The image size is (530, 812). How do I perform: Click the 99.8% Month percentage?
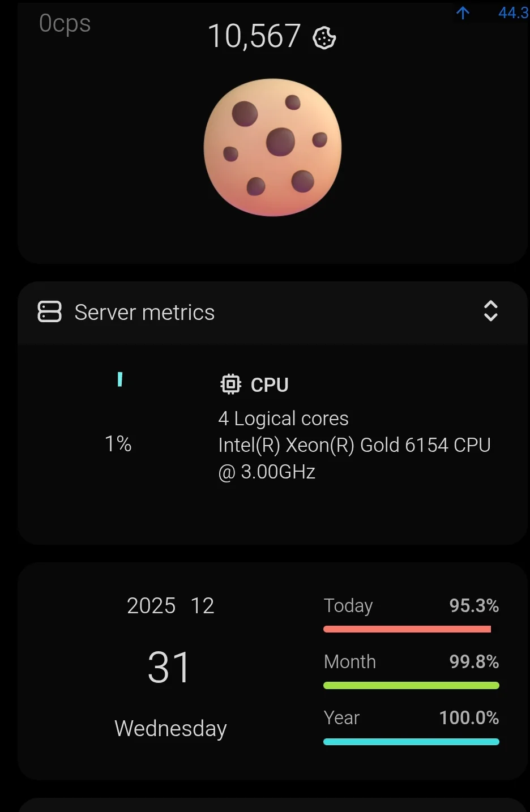(474, 661)
